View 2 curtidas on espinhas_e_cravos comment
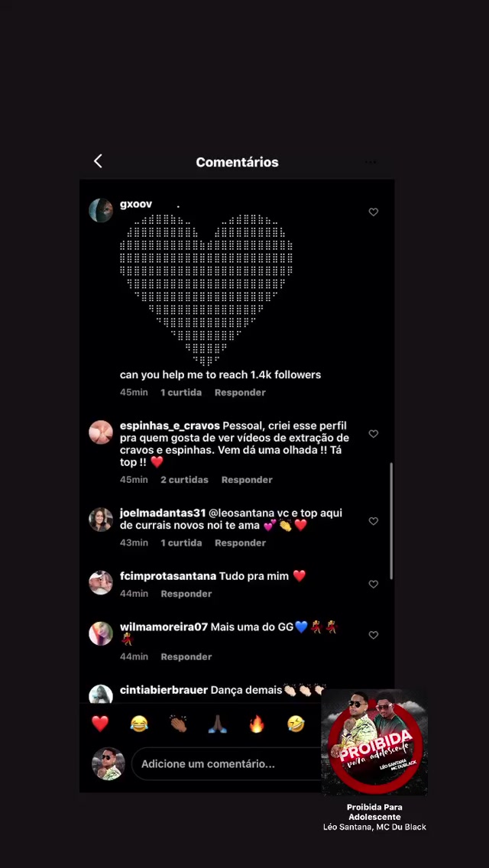The image size is (489, 868). click(x=184, y=480)
